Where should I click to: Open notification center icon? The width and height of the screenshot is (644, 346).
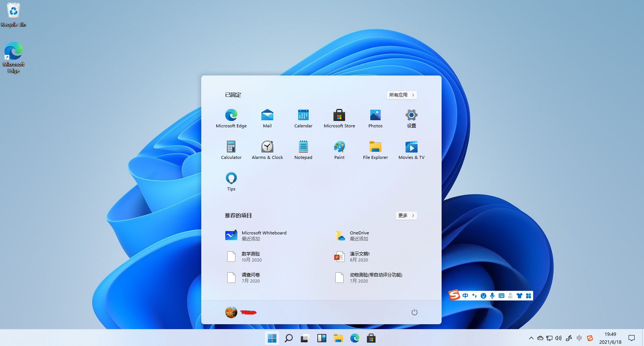click(x=632, y=338)
